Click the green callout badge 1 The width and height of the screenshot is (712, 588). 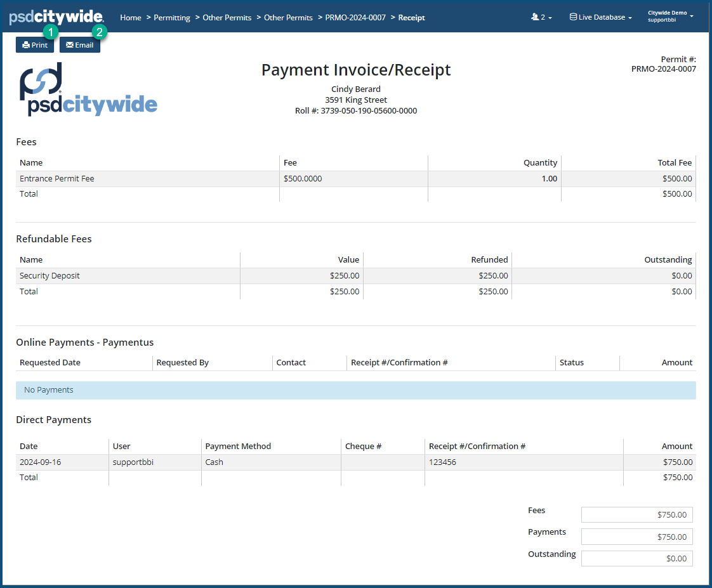pos(51,31)
